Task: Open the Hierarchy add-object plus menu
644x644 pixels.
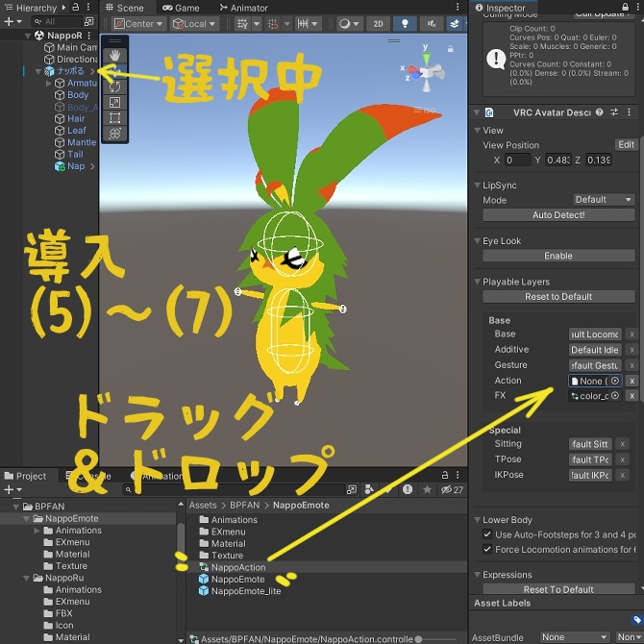Action: 12,21
